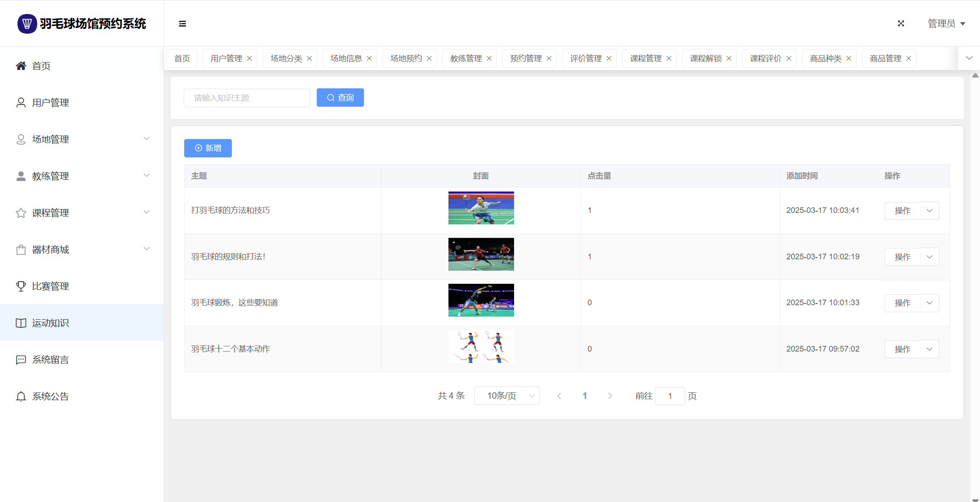980x502 pixels.
Task: Click the 新增 add button
Action: (208, 148)
